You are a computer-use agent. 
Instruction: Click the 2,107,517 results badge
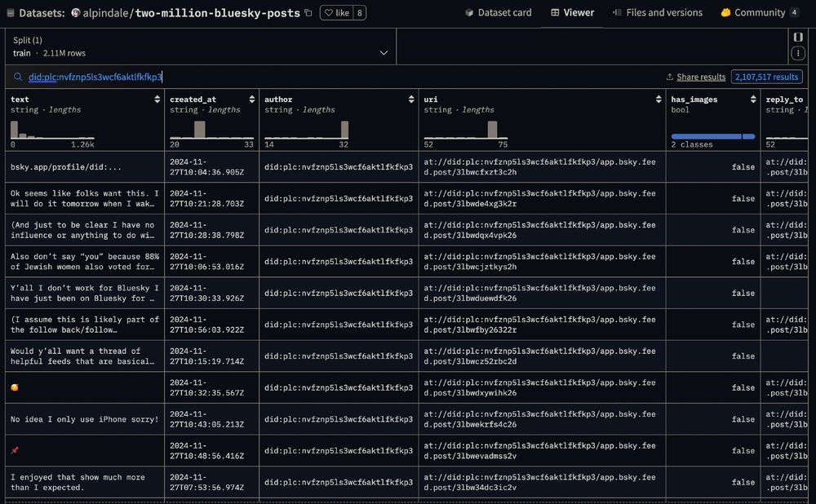coord(766,77)
